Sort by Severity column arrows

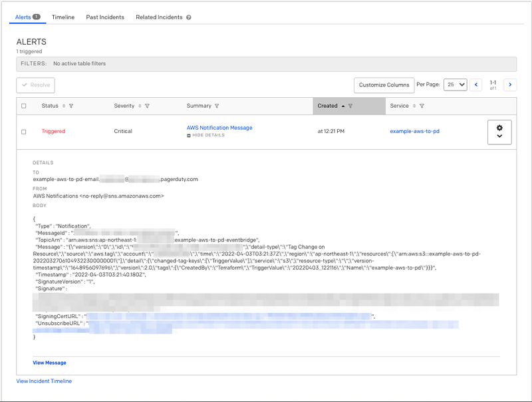coord(140,106)
